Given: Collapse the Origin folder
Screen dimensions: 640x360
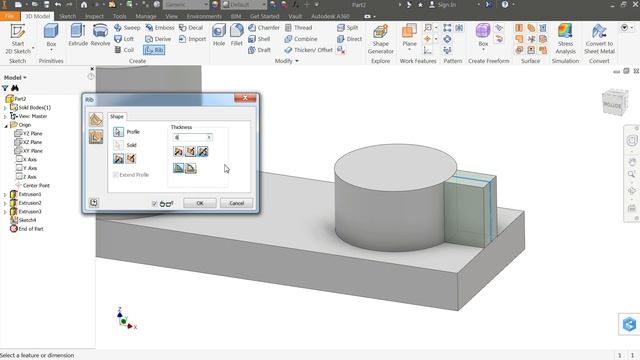Looking at the screenshot, I should 6,125.
